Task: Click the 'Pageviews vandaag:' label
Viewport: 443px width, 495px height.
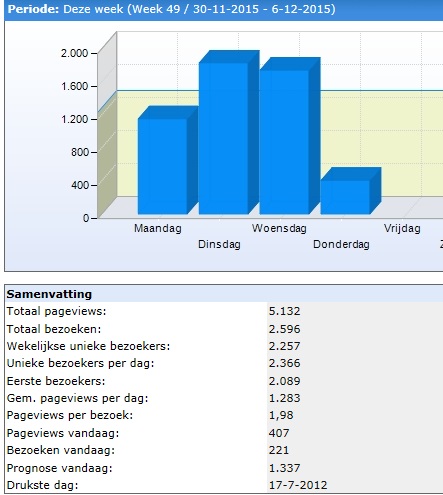Action: pos(63,433)
